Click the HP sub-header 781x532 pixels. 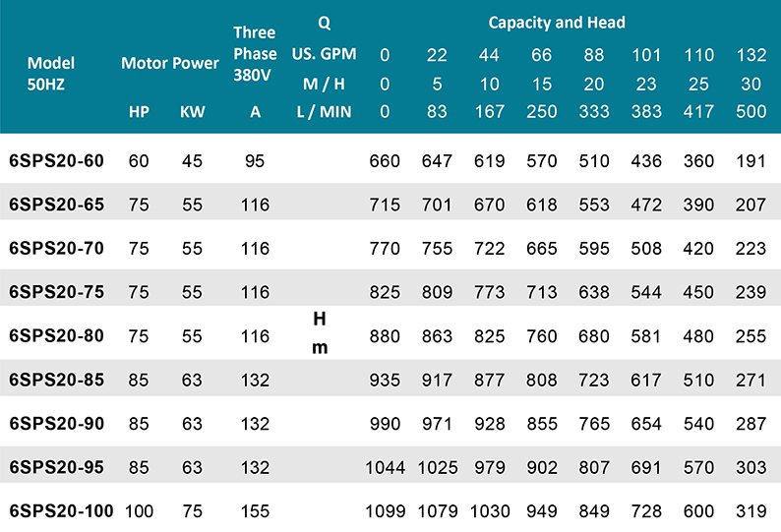tap(139, 112)
